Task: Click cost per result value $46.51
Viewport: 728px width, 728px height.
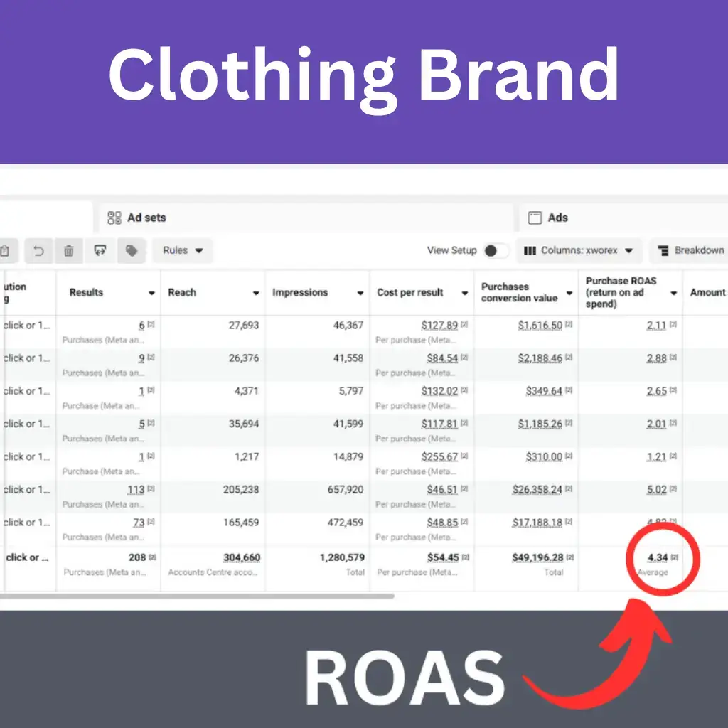Action: point(442,490)
